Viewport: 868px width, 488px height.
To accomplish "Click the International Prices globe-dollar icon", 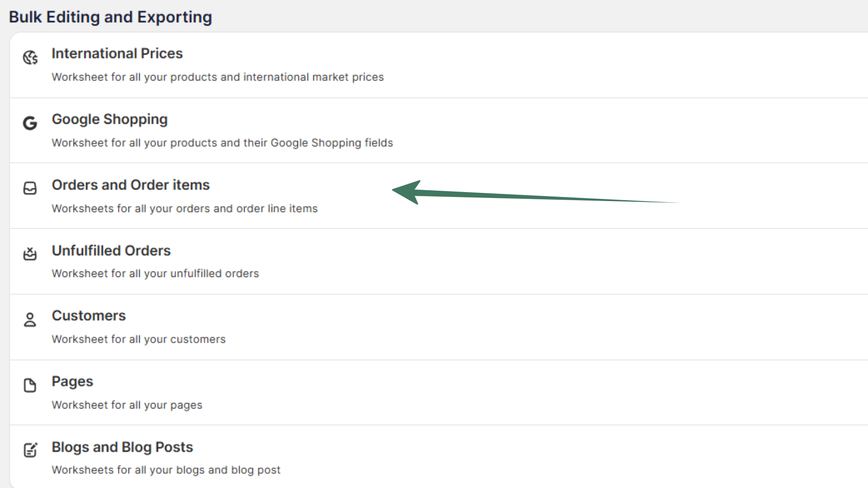I will (x=30, y=57).
